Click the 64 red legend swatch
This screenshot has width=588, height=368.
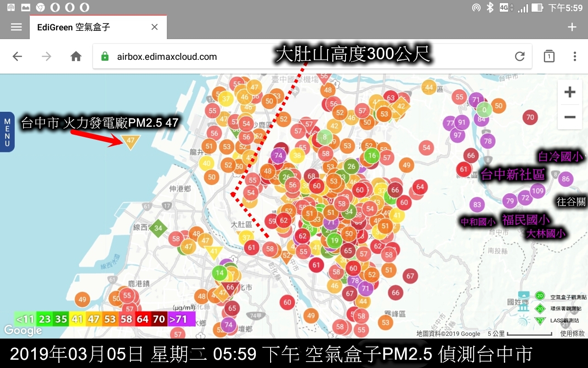(142, 319)
